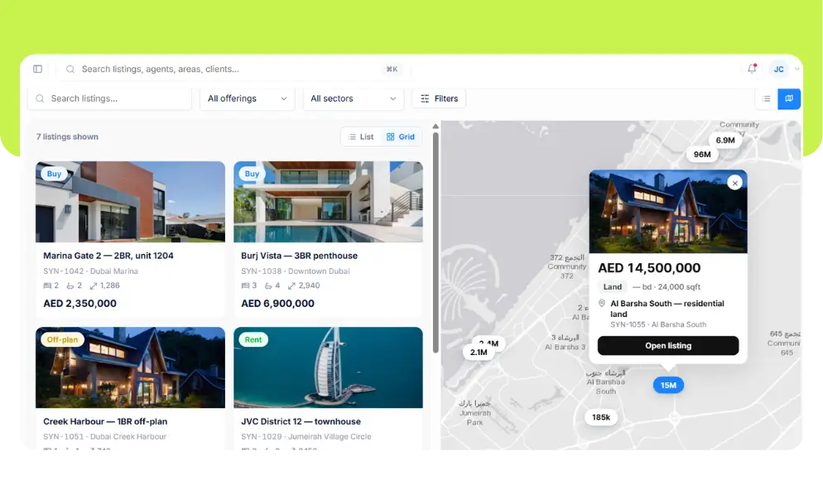Switch to map layout icon
Image resolution: width=823 pixels, height=504 pixels.
[789, 98]
